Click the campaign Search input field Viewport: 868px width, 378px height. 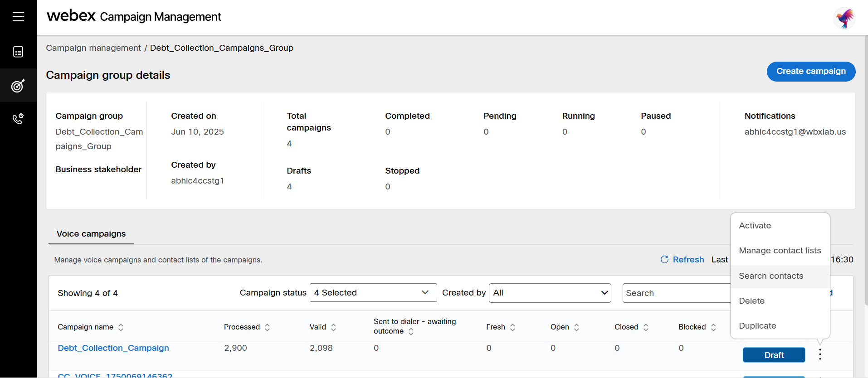[676, 293]
